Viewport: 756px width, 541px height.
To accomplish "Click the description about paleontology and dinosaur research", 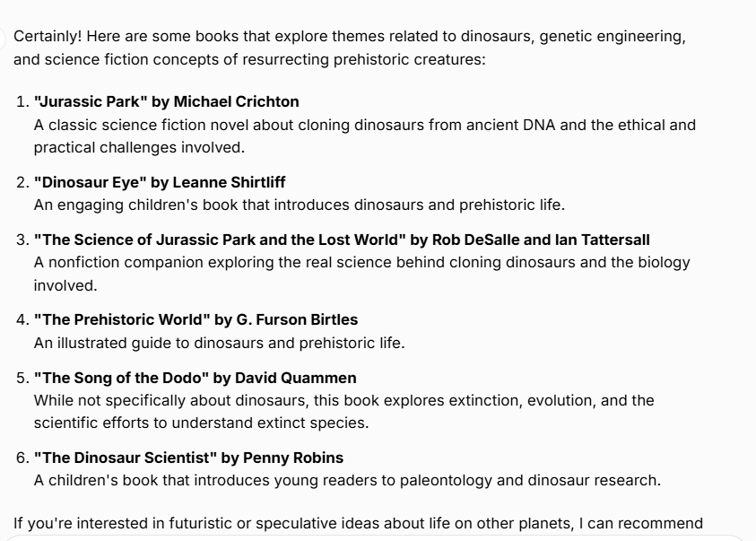I will [347, 480].
